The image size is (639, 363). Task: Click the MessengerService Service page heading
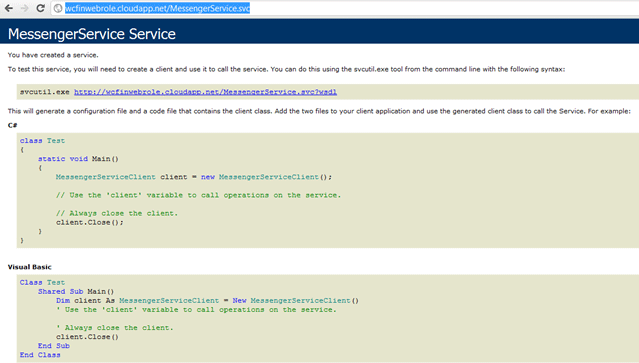click(92, 34)
